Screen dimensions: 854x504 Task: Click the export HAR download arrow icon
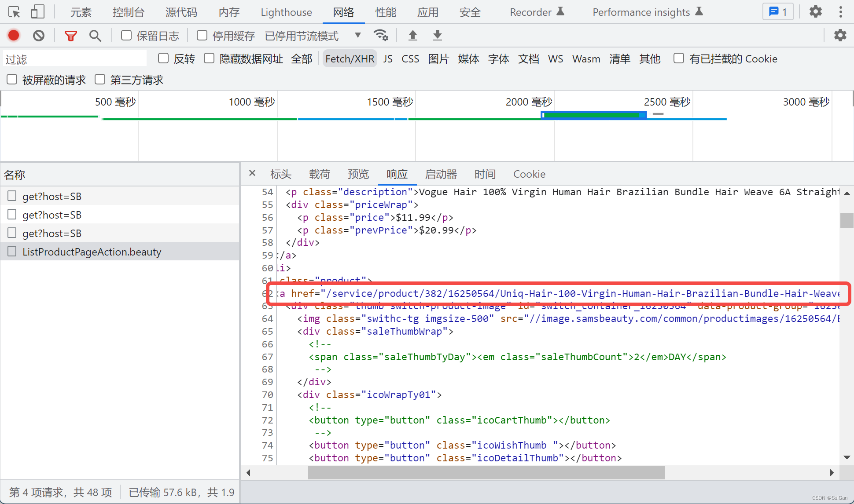(x=437, y=35)
